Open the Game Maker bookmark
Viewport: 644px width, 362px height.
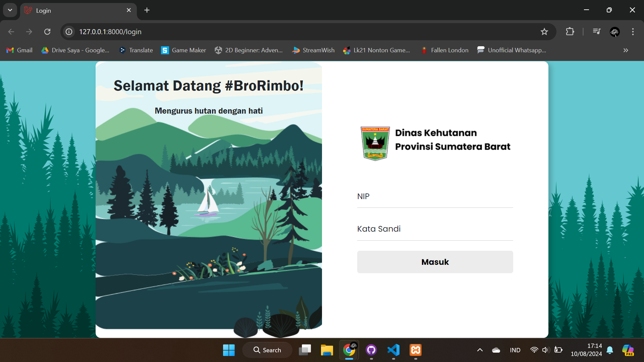coord(183,50)
